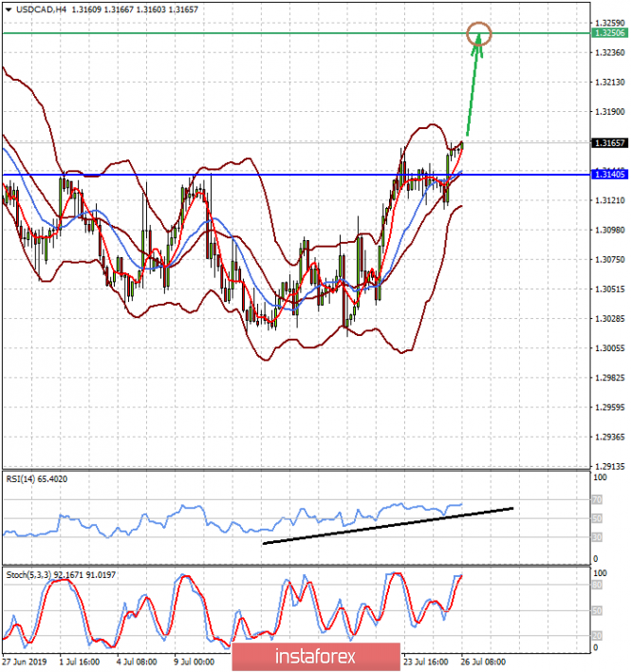Select the 26 Jul 08:00 time label
The height and width of the screenshot is (672, 631).
(x=482, y=661)
